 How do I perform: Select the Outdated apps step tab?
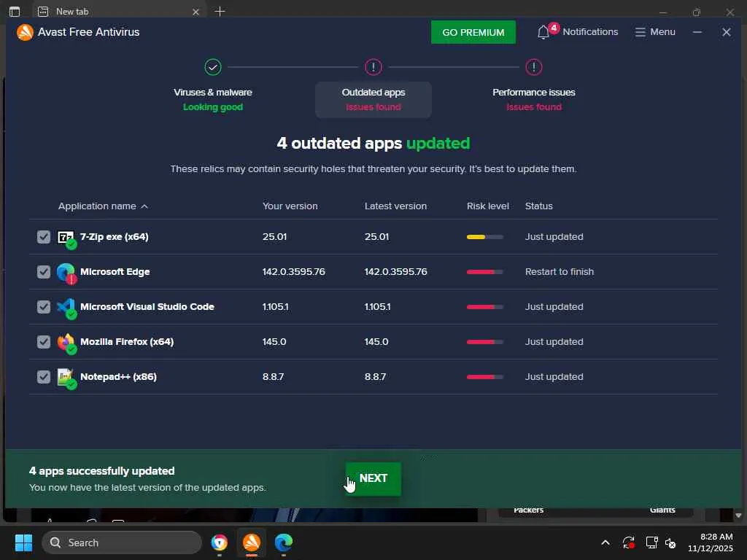pyautogui.click(x=373, y=100)
